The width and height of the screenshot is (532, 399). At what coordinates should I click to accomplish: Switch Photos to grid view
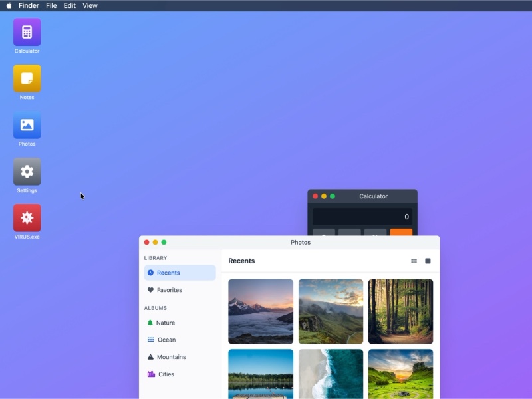tap(414, 261)
